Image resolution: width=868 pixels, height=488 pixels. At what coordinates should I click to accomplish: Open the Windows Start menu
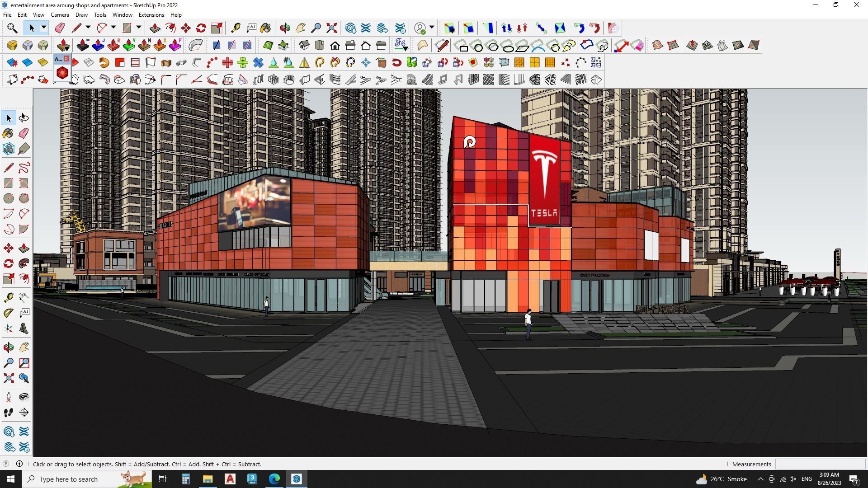pos(11,479)
